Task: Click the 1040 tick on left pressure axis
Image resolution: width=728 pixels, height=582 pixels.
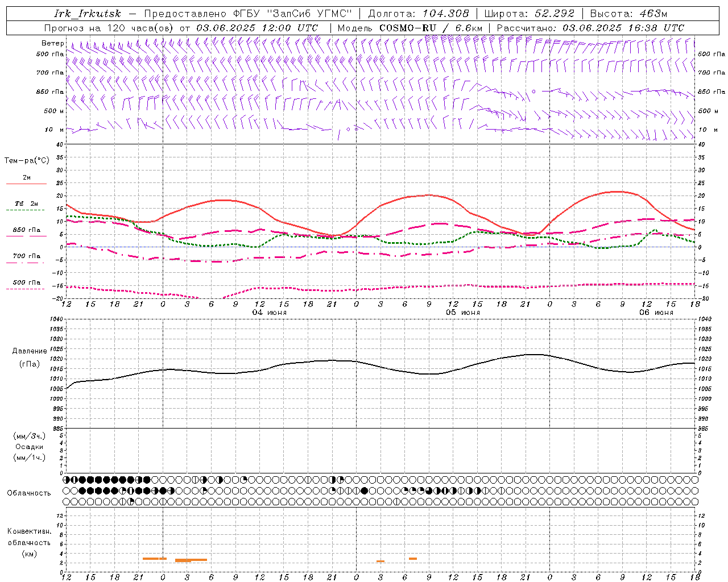Action: click(55, 319)
